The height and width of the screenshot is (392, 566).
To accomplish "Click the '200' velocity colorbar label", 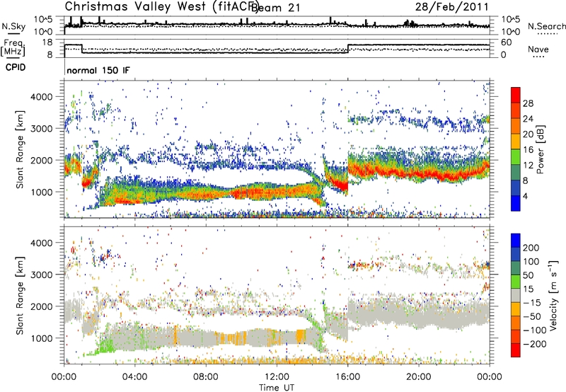I will (531, 248).
